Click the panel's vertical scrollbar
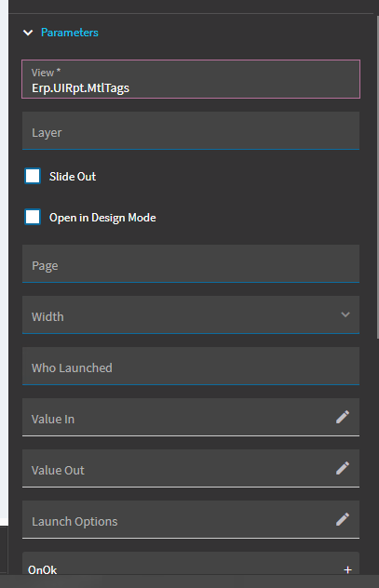 (x=377, y=178)
